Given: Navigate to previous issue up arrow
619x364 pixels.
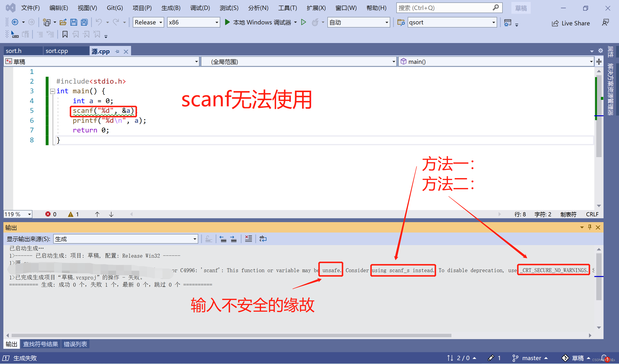Looking at the screenshot, I should [97, 214].
